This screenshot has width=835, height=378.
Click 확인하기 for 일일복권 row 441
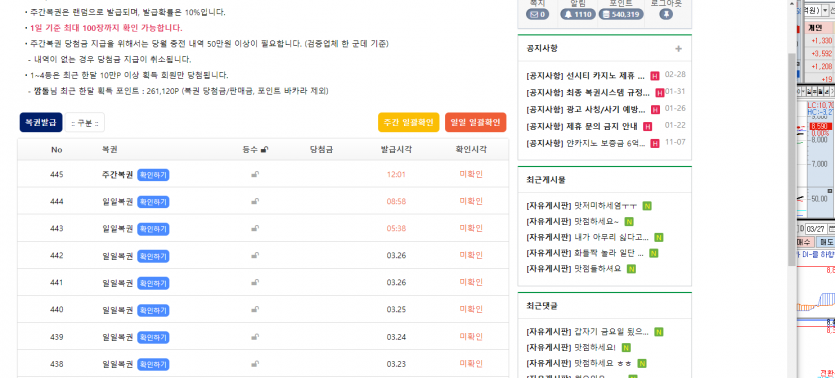coord(153,283)
